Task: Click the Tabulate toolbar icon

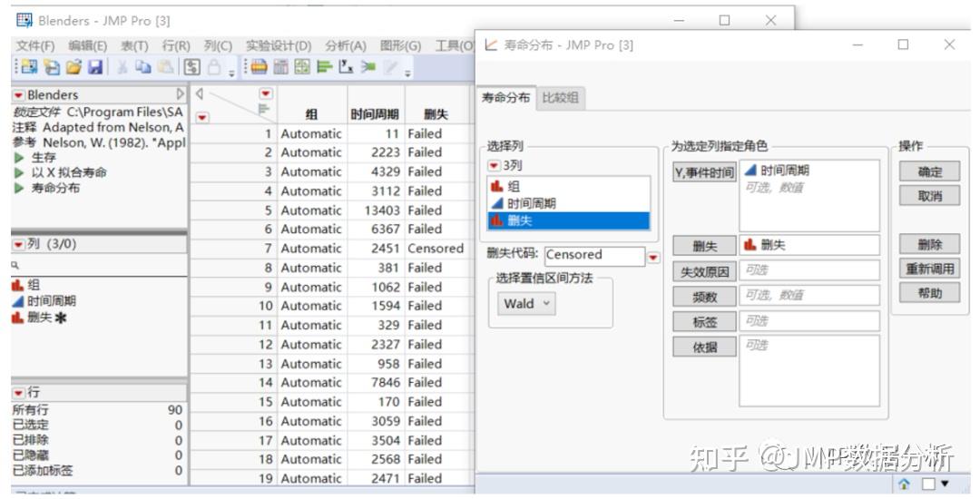Action: pyautogui.click(x=280, y=67)
